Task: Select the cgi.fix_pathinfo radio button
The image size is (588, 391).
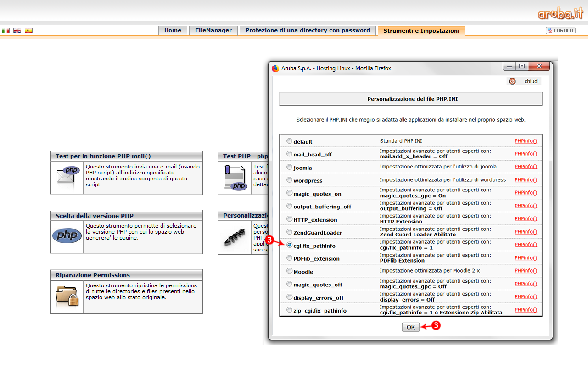Action: point(289,245)
